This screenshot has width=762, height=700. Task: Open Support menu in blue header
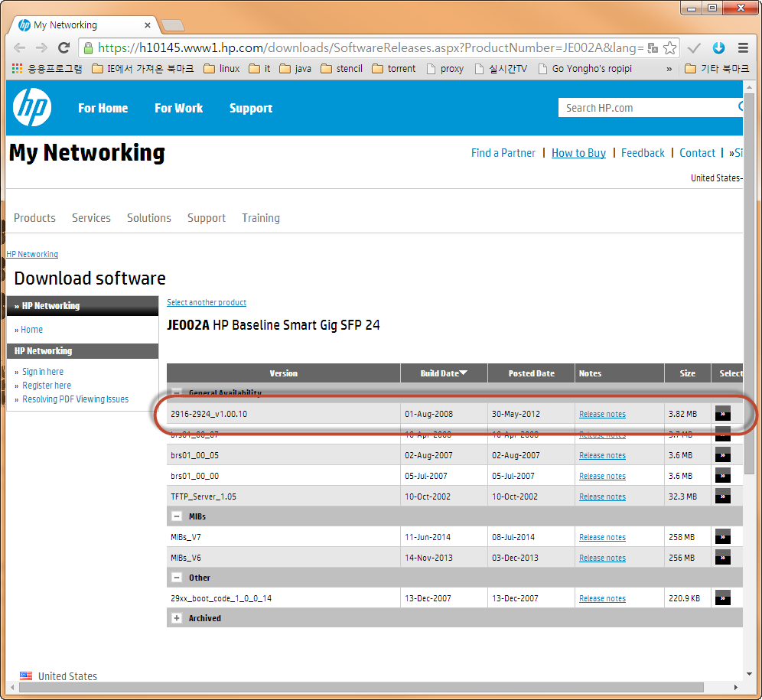pos(251,108)
